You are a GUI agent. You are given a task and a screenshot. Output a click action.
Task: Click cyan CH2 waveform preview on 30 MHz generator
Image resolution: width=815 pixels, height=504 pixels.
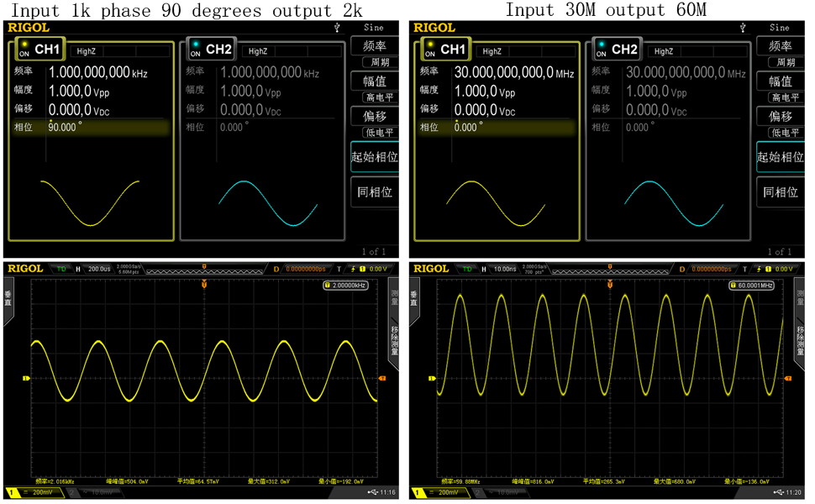(674, 202)
